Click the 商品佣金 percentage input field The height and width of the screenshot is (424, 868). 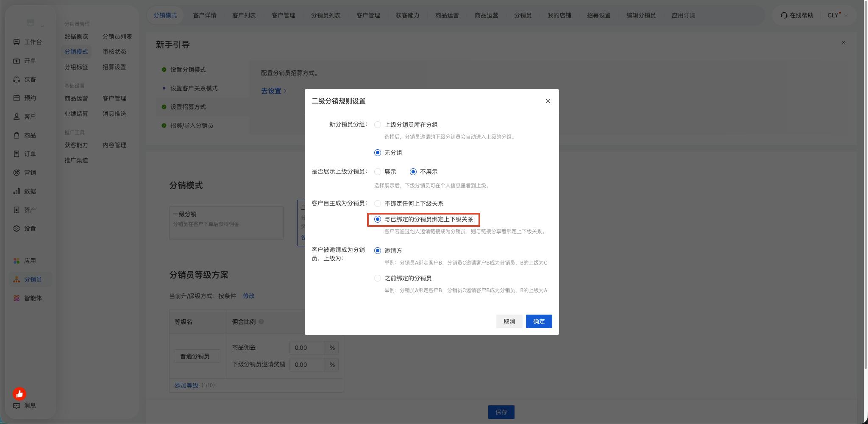pyautogui.click(x=307, y=348)
